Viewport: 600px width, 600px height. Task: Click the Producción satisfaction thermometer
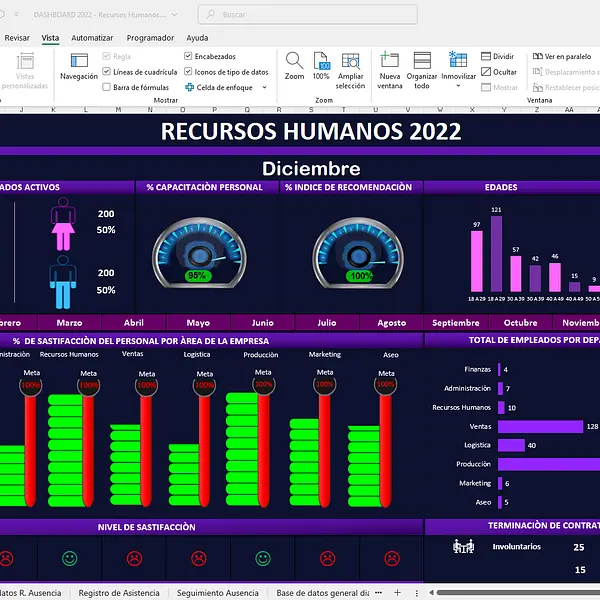click(x=251, y=440)
